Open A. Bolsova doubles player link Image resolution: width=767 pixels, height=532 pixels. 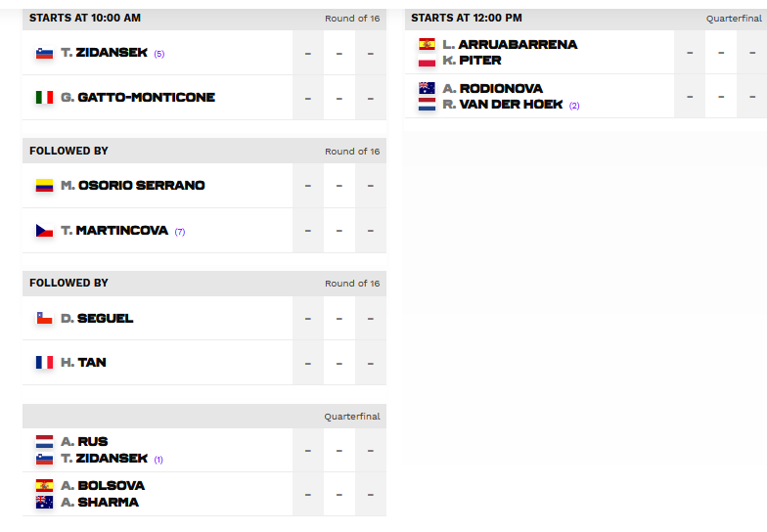(103, 485)
